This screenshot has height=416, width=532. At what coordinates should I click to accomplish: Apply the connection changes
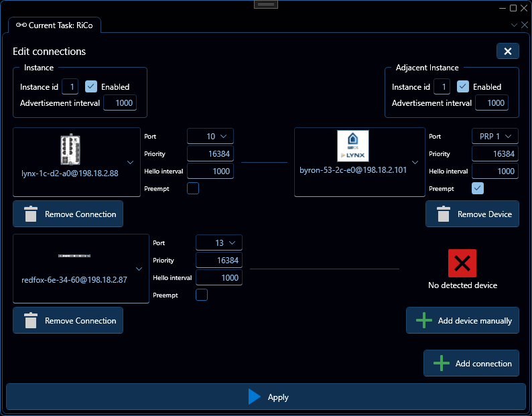click(266, 397)
